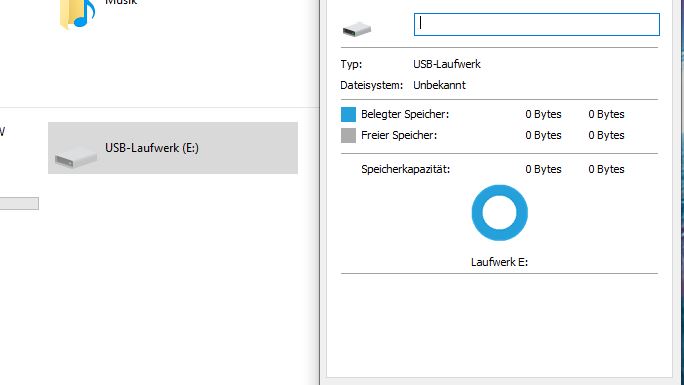Click the blue Belegter Speicher color square
This screenshot has height=385, width=684.
pyautogui.click(x=348, y=114)
